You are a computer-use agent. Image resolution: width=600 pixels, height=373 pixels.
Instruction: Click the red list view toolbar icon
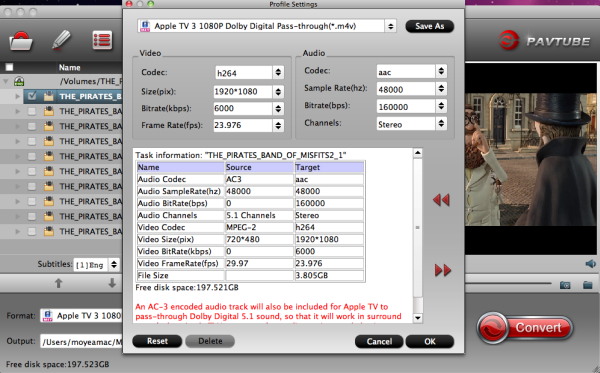click(102, 40)
